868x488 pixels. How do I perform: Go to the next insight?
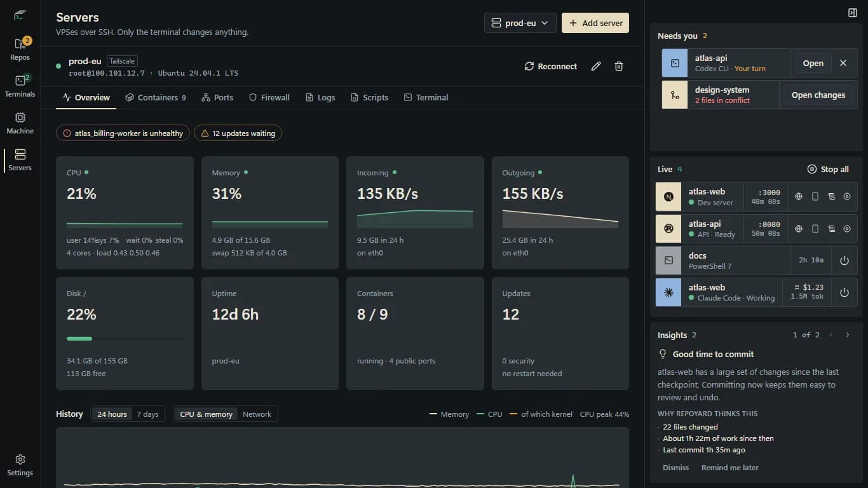pyautogui.click(x=847, y=335)
